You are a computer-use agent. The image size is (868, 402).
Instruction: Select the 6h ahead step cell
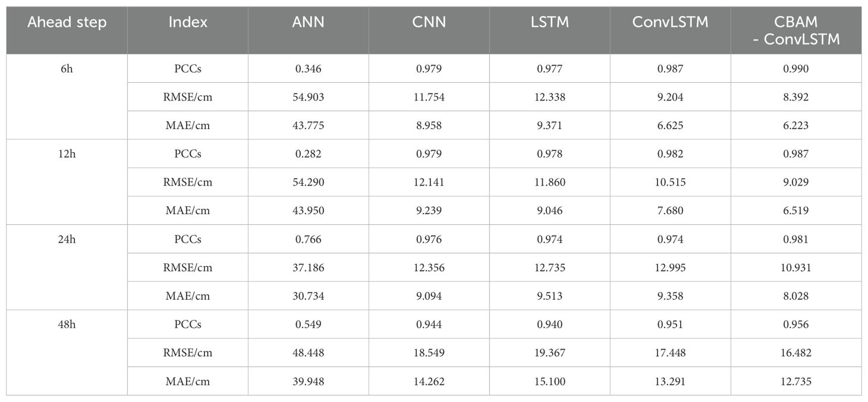click(x=67, y=69)
